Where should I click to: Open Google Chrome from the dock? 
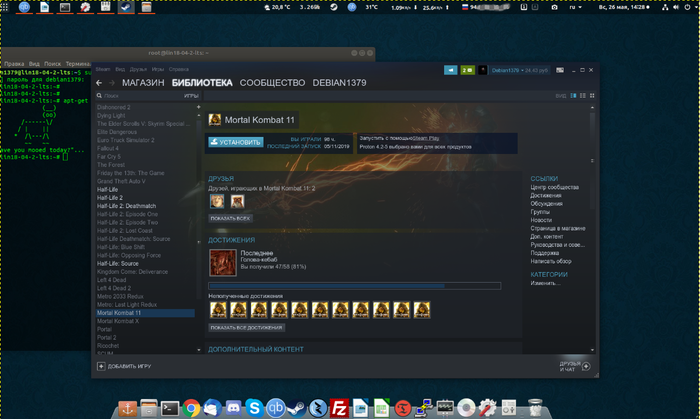[192, 407]
